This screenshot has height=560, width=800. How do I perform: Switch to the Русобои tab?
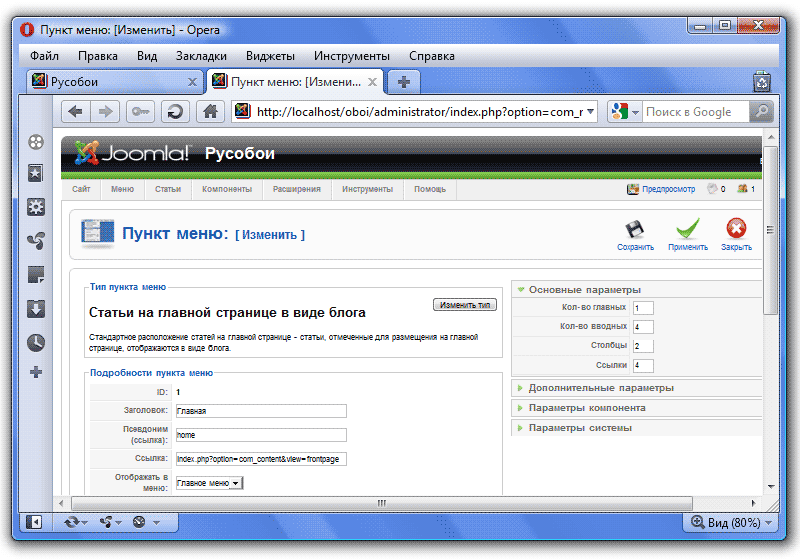tap(108, 81)
